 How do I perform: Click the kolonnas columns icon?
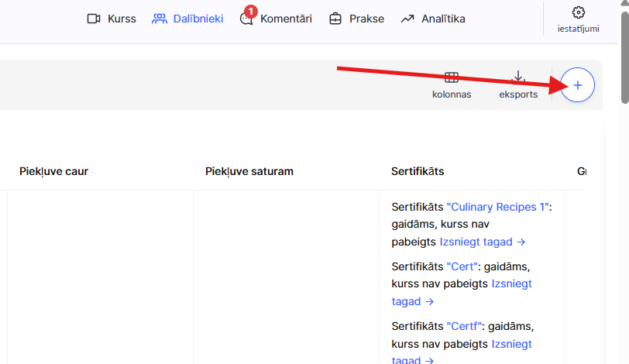click(451, 78)
